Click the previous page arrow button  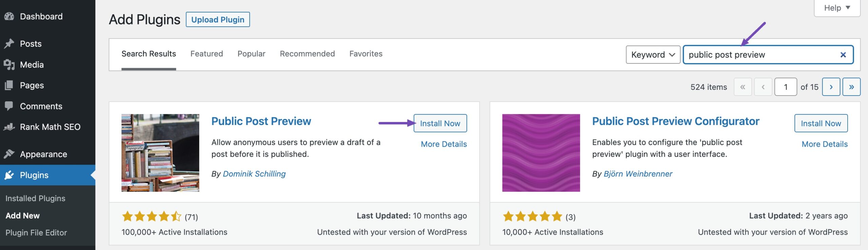[763, 87]
